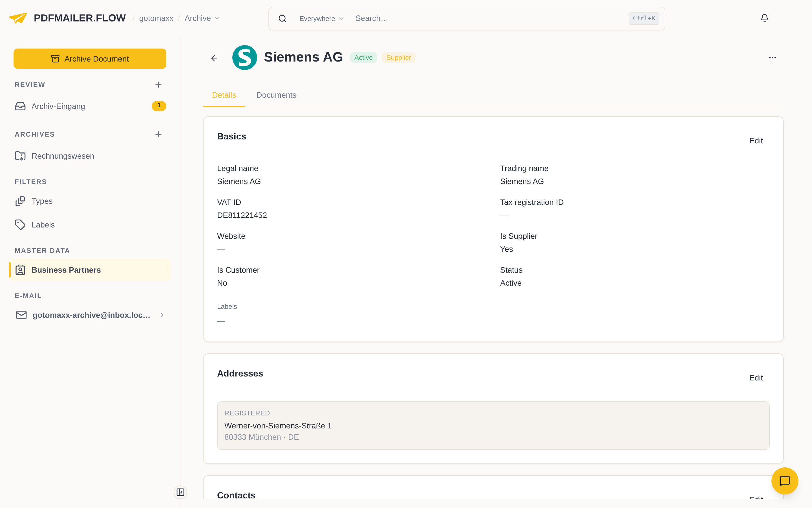
Task: Open the notifications bell
Action: pos(764,18)
